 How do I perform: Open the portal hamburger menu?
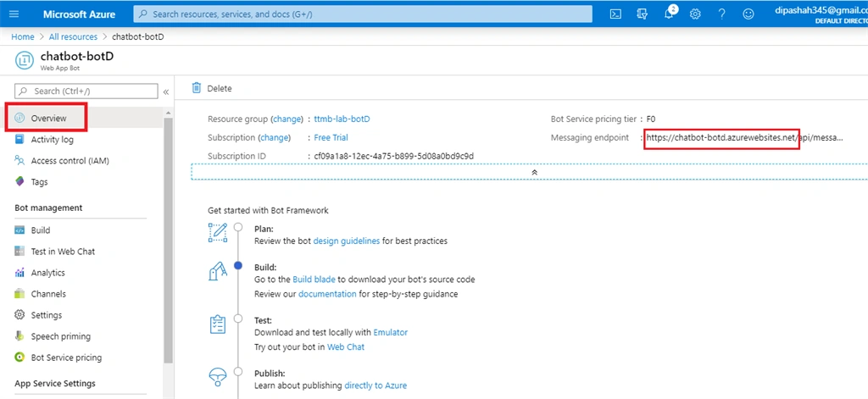[14, 14]
